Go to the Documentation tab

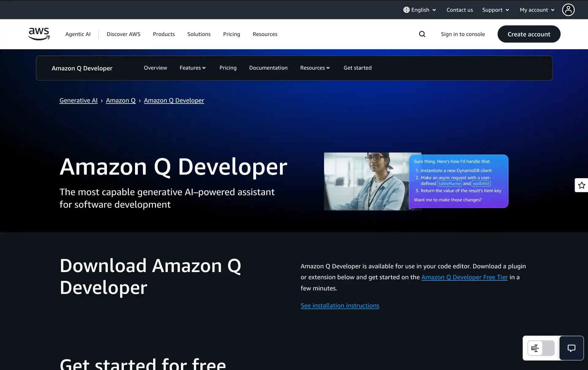click(x=268, y=68)
